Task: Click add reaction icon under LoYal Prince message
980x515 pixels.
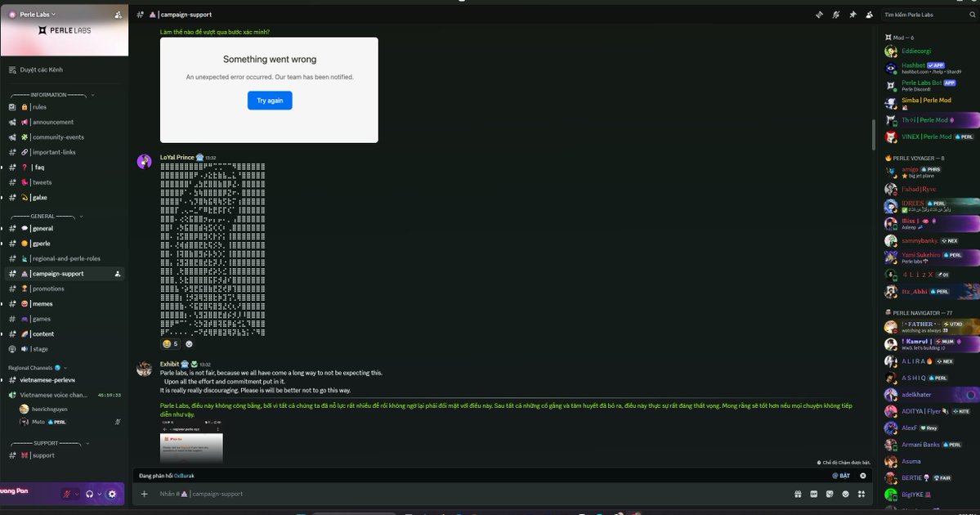Action: tap(189, 344)
